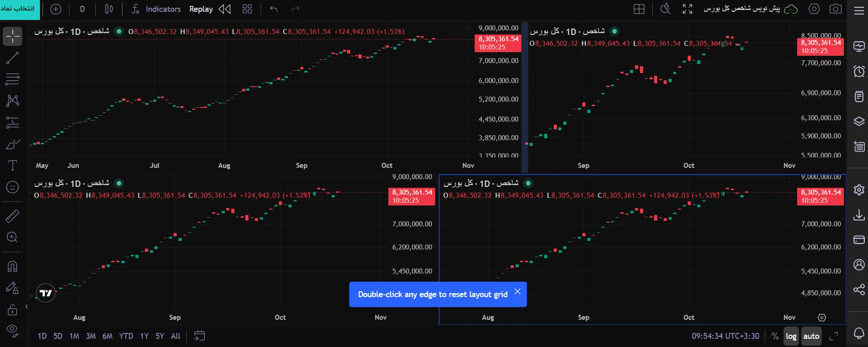Toggle lock all drawings
Viewport: 868px width, 347px height.
tap(13, 310)
